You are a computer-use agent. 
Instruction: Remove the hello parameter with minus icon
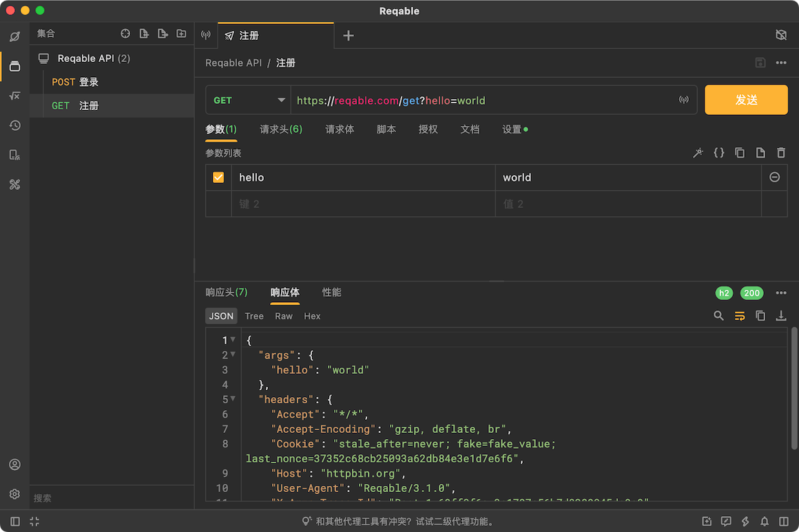(774, 177)
